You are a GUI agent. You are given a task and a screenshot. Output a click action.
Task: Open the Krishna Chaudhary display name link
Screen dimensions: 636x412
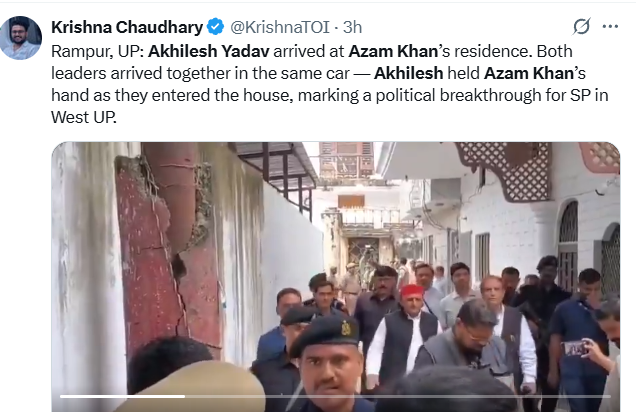click(127, 27)
